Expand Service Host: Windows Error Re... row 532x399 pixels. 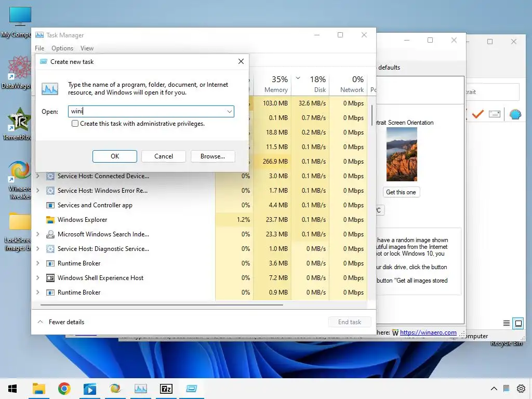(x=37, y=190)
